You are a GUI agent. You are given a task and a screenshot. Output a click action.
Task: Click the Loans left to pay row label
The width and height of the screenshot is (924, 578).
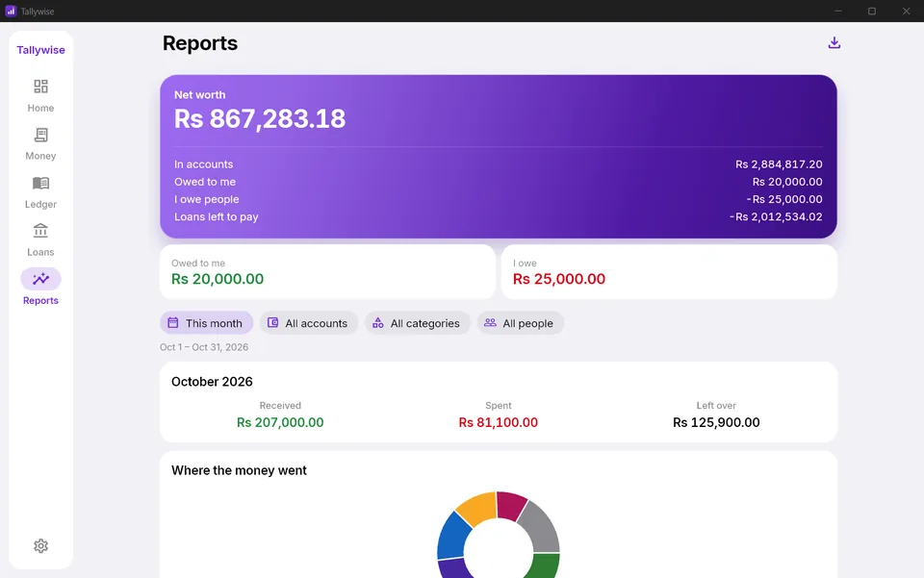click(x=217, y=216)
